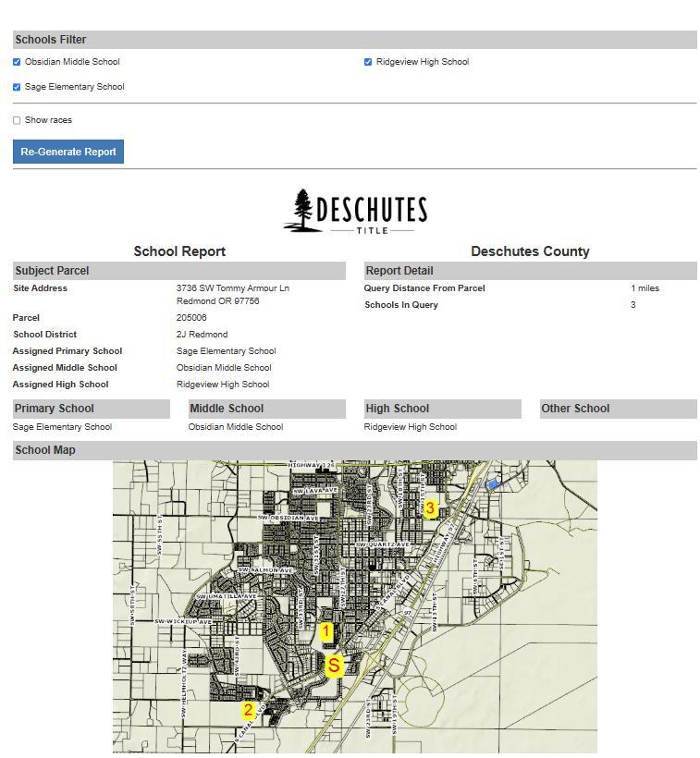This screenshot has height=758, width=700.
Task: Uncheck the Ridgeview High School filter checkbox
Action: click(x=367, y=62)
